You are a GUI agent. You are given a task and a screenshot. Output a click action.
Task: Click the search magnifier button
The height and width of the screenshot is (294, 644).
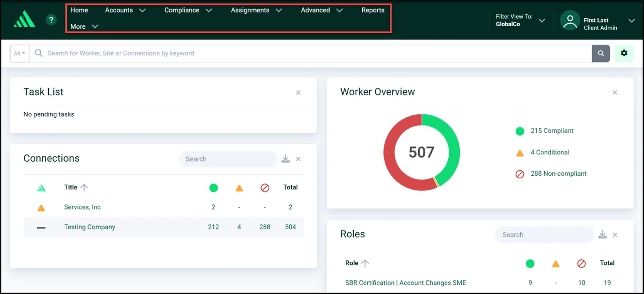tap(601, 53)
